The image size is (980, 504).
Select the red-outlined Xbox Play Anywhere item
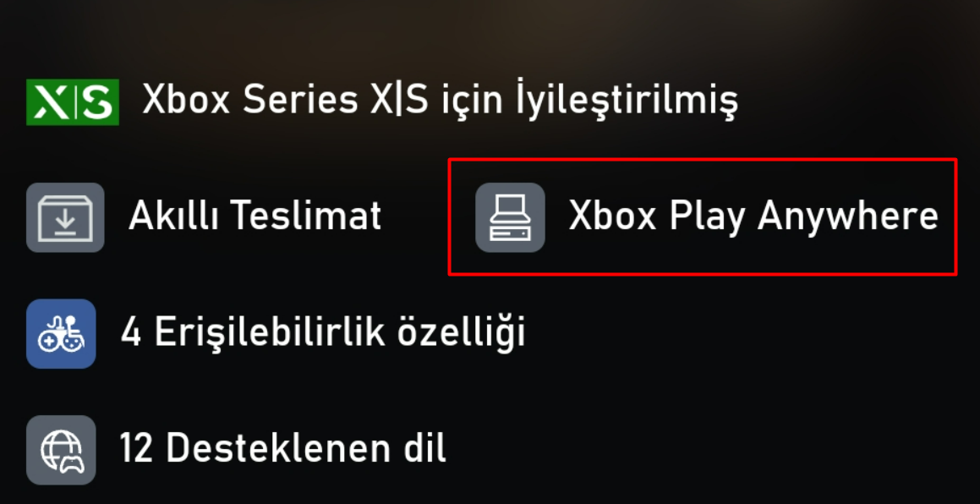pyautogui.click(x=703, y=216)
